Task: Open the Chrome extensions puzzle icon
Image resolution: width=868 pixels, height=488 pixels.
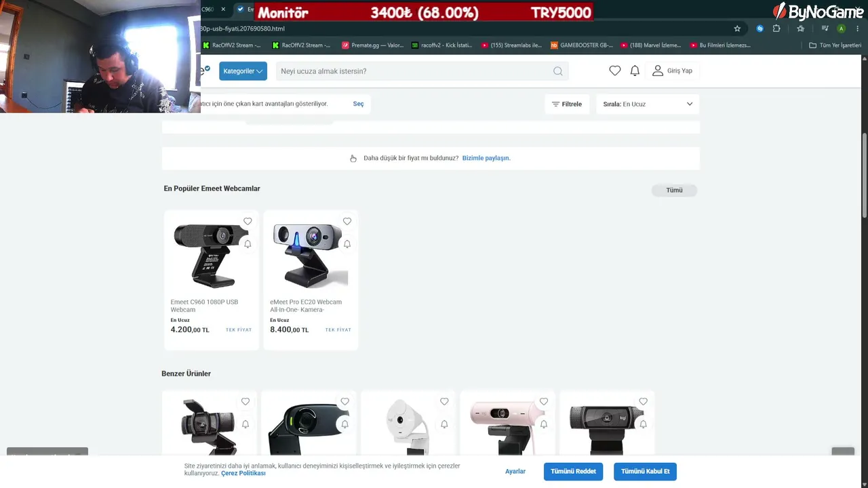Action: (776, 28)
